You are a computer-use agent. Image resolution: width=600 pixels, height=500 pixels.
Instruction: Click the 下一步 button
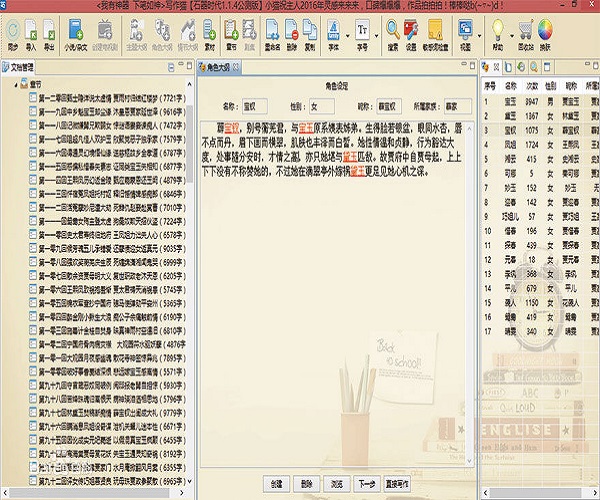click(367, 484)
